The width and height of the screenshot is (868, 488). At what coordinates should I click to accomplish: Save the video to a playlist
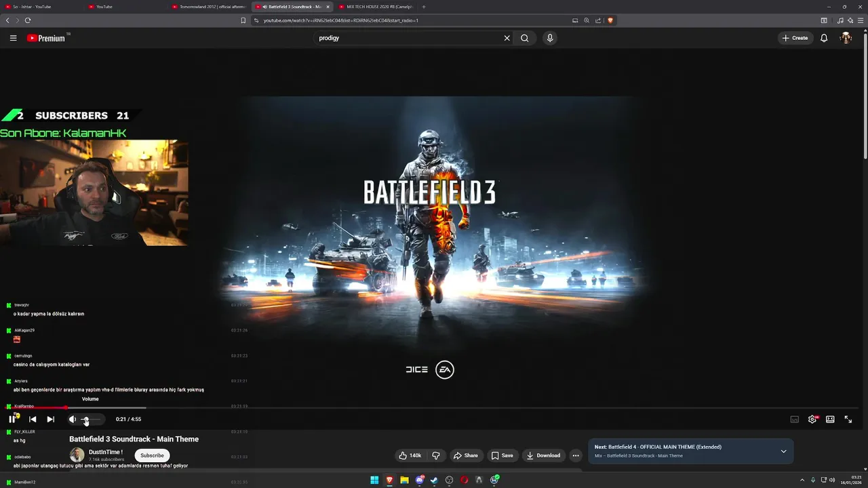[x=502, y=455]
